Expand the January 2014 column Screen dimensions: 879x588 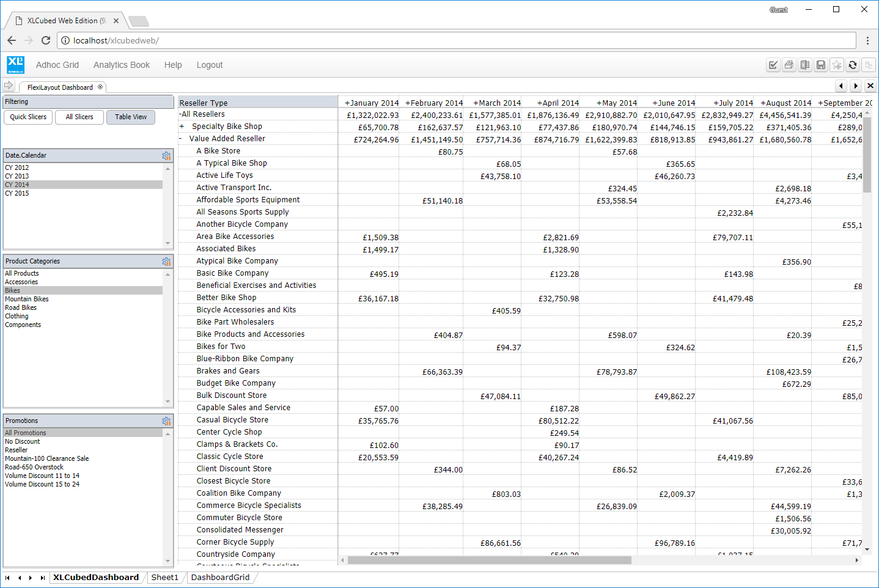[x=347, y=103]
